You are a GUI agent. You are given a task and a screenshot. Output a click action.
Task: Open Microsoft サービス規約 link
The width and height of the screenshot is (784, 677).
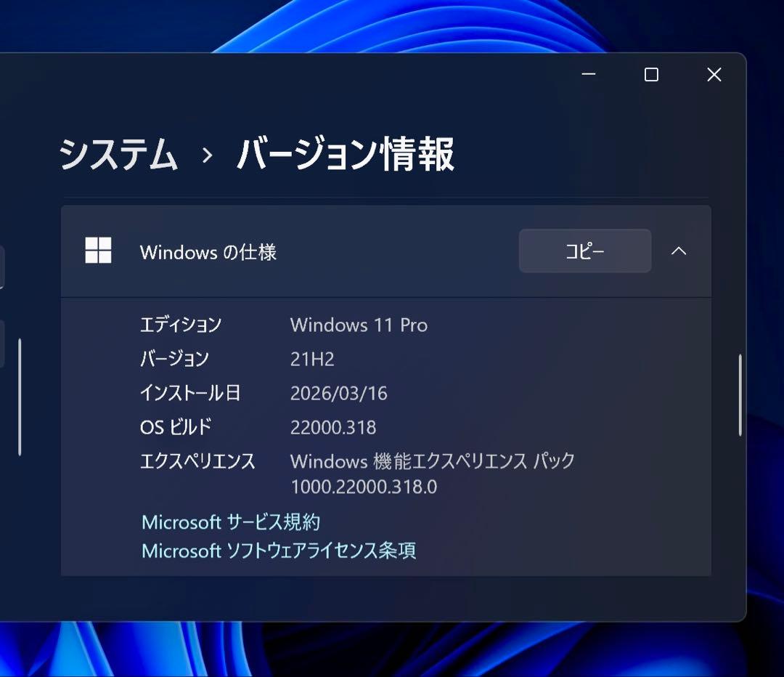231,522
